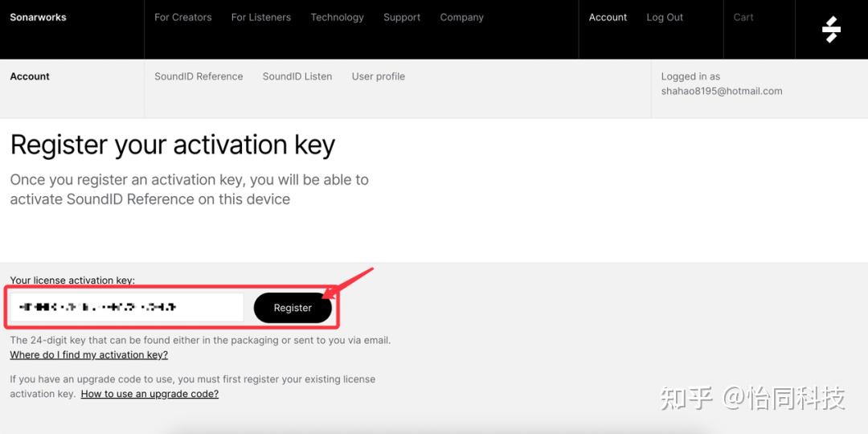The height and width of the screenshot is (434, 868).
Task: Switch to the SoundID Reference tab
Action: (x=199, y=76)
